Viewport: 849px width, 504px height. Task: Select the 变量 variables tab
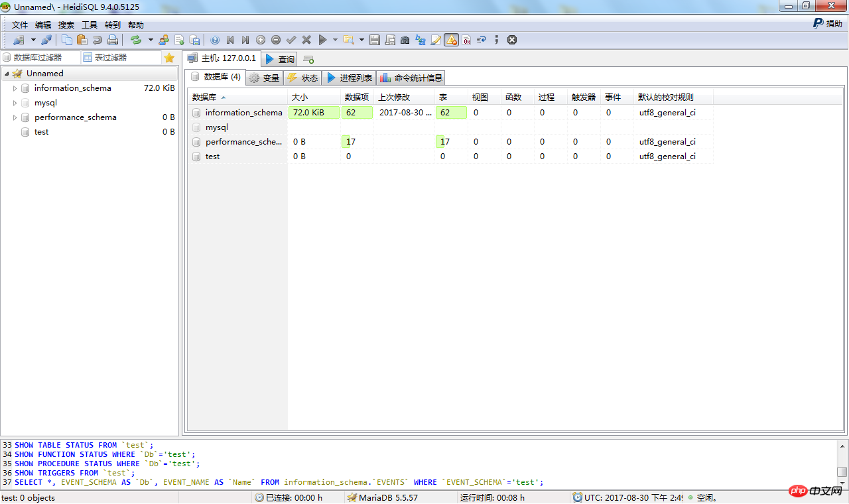265,78
